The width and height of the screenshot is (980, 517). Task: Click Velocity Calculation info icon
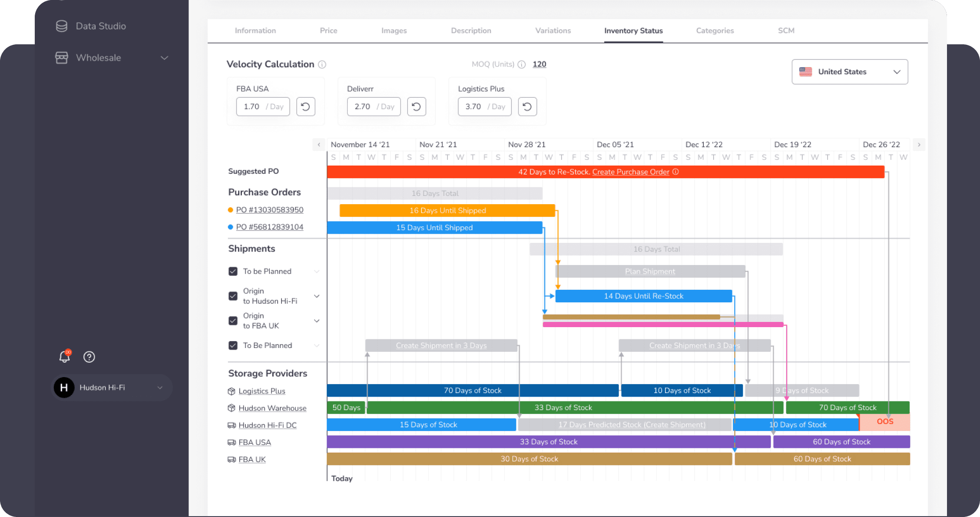pos(322,65)
